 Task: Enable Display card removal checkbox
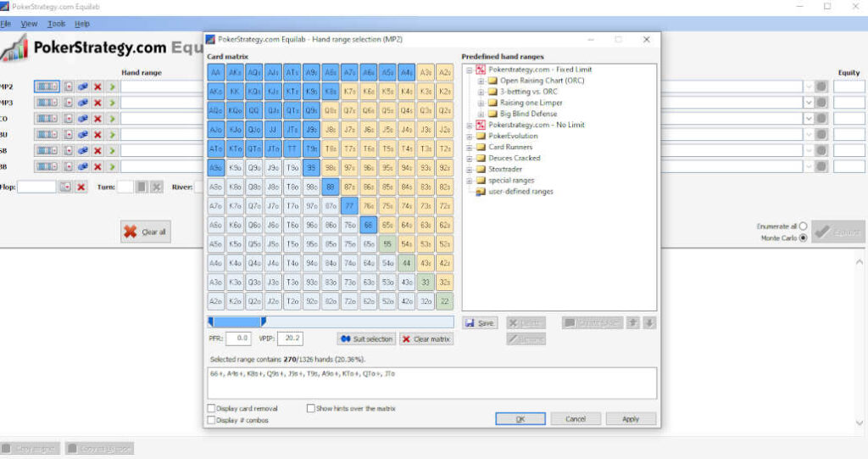pyautogui.click(x=211, y=408)
